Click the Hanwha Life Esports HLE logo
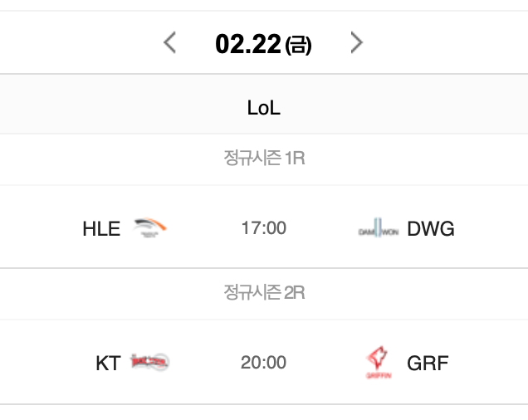This screenshot has height=420, width=528. tap(149, 227)
